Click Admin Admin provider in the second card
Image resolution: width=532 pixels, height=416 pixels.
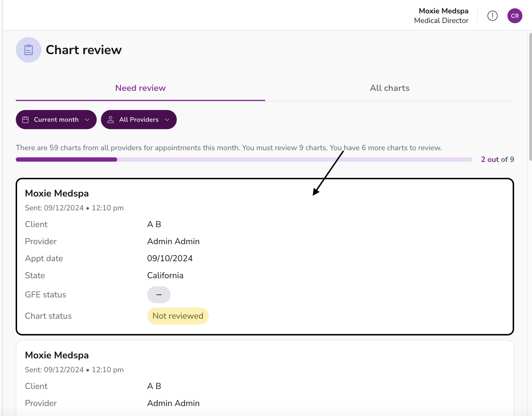pos(173,403)
